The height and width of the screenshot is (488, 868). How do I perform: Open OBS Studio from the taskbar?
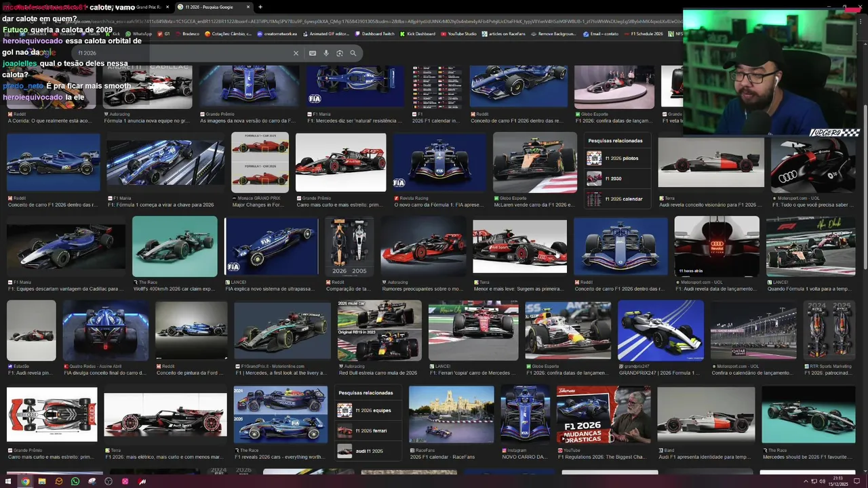(108, 481)
